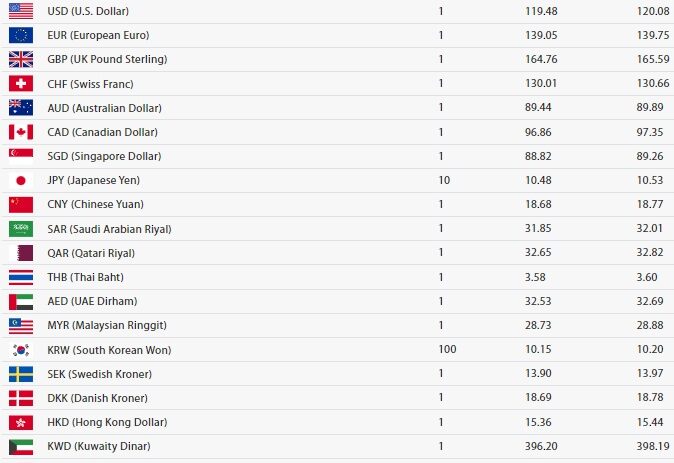
Task: Select AUD (Australian Dollar) row label
Action: (104, 108)
